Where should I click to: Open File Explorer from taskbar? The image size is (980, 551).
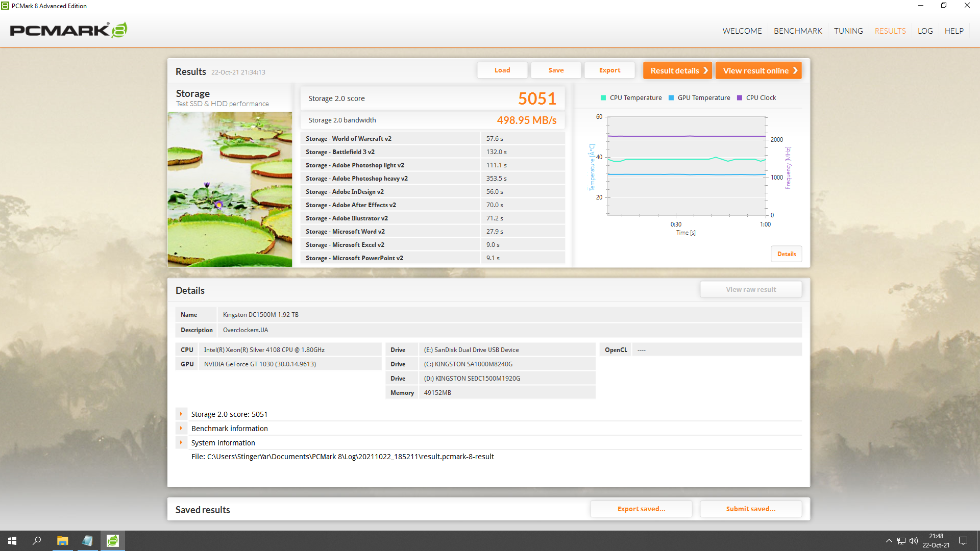62,541
